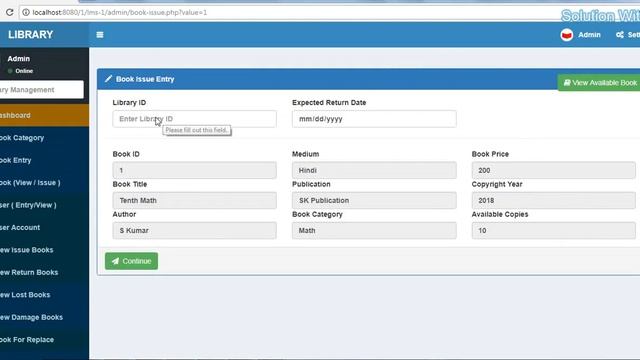Click the Admin name in sidebar profile
Image resolution: width=640 pixels, height=360 pixels.
(18, 59)
